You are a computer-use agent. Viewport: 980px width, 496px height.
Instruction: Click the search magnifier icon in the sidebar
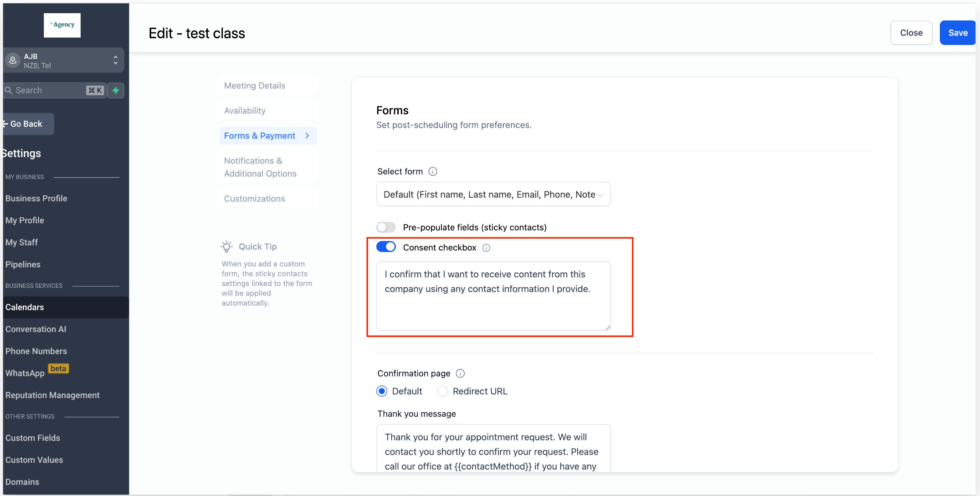pos(8,90)
